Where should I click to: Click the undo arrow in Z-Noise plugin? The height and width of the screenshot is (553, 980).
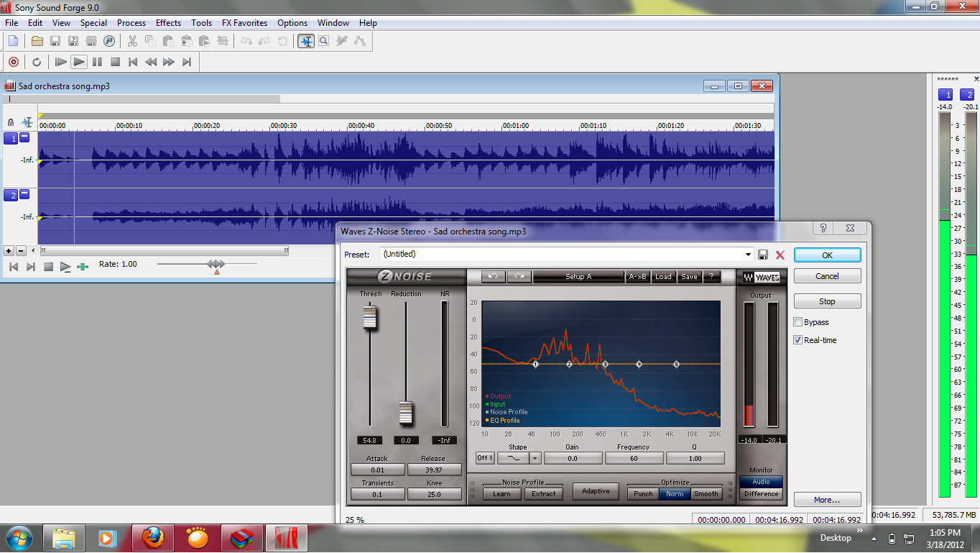[x=493, y=276]
